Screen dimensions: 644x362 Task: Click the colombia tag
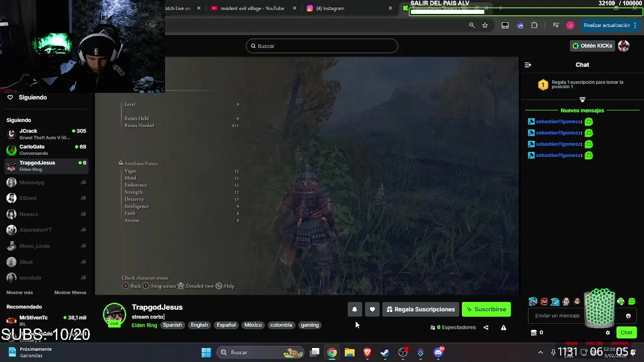tap(281, 325)
